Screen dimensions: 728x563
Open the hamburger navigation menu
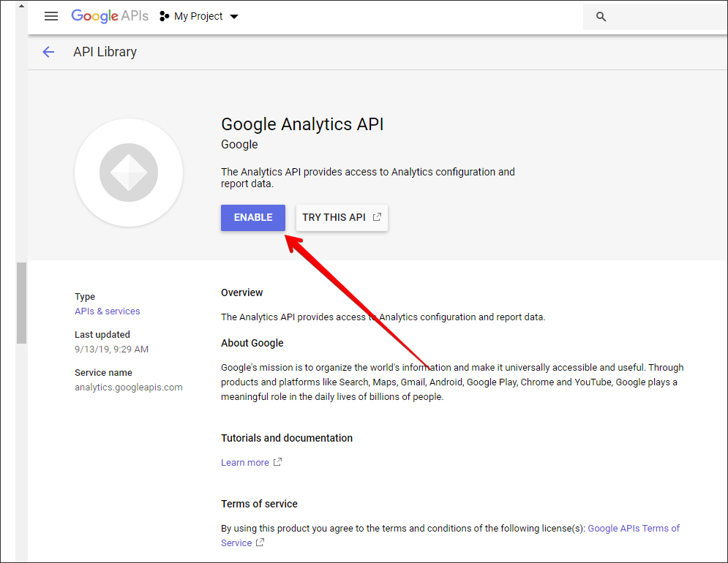(x=51, y=16)
